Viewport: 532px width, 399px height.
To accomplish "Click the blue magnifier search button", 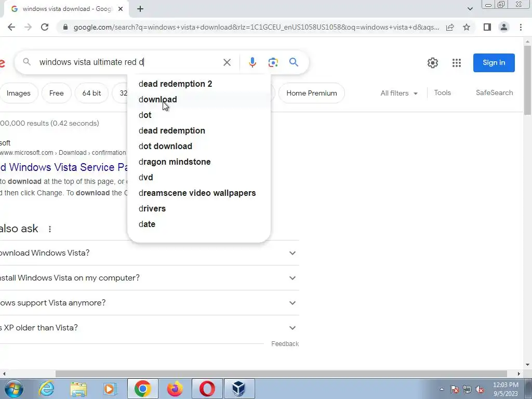I will (x=294, y=62).
